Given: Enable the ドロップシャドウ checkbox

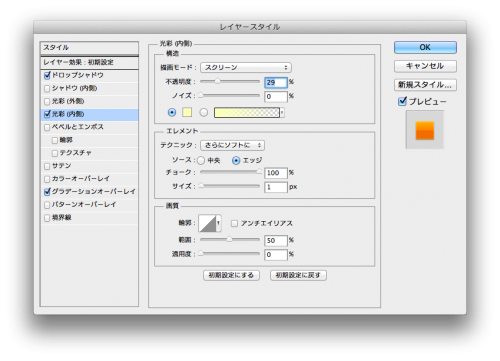Looking at the screenshot, I should coord(47,76).
